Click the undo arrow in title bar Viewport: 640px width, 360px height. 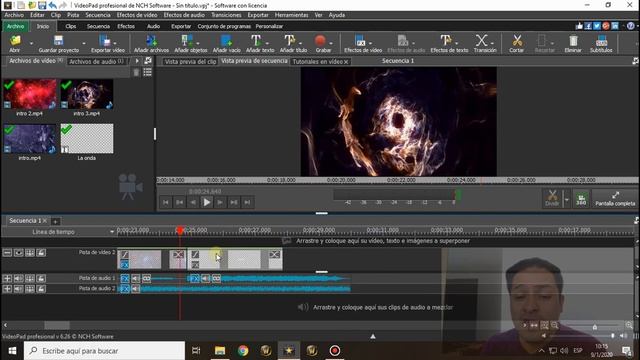click(x=52, y=5)
